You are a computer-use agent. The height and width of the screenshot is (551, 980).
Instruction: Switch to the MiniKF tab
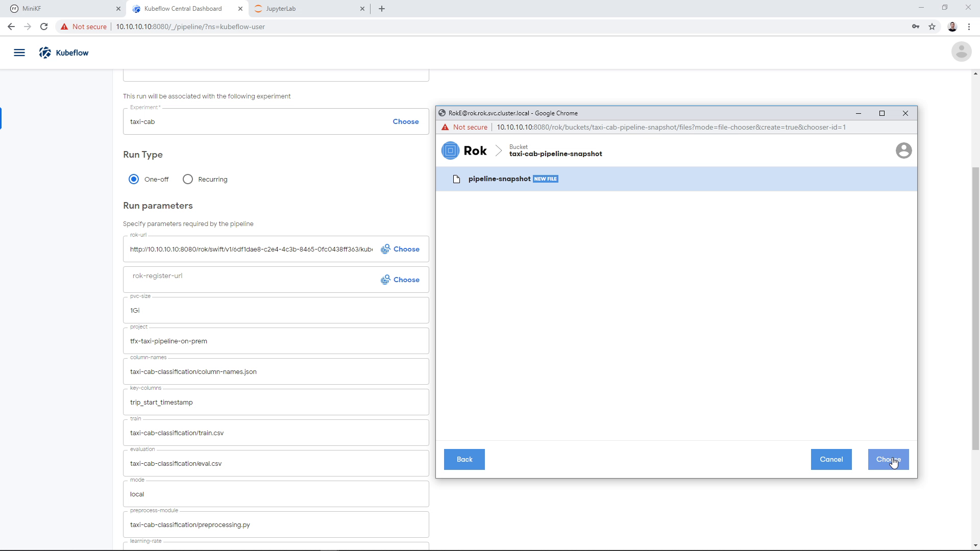[65, 9]
